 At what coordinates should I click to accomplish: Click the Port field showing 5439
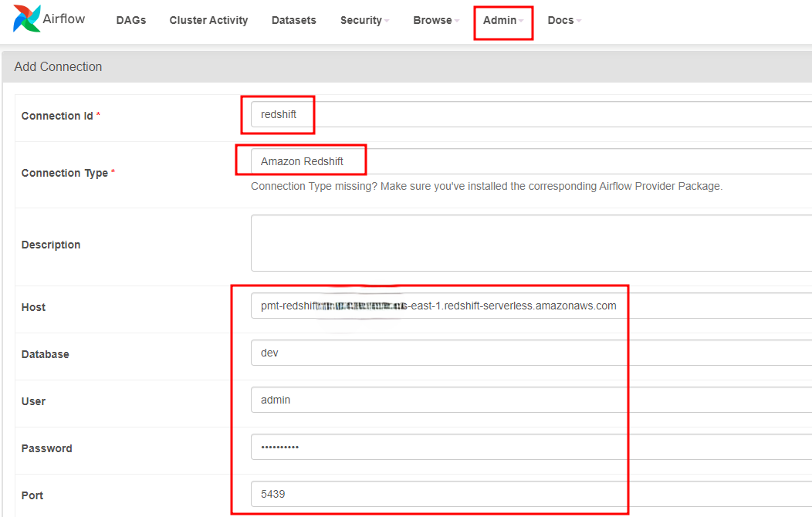click(x=531, y=494)
